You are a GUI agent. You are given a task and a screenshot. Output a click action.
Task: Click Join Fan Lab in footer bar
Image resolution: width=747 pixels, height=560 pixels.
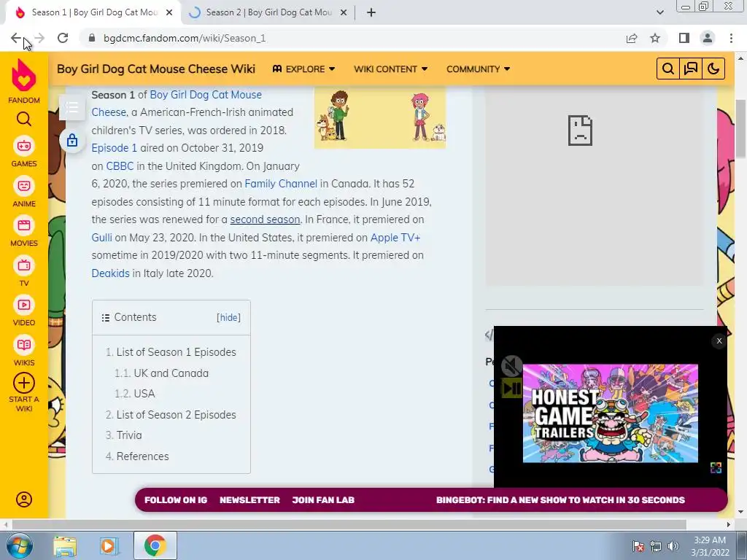pyautogui.click(x=323, y=500)
